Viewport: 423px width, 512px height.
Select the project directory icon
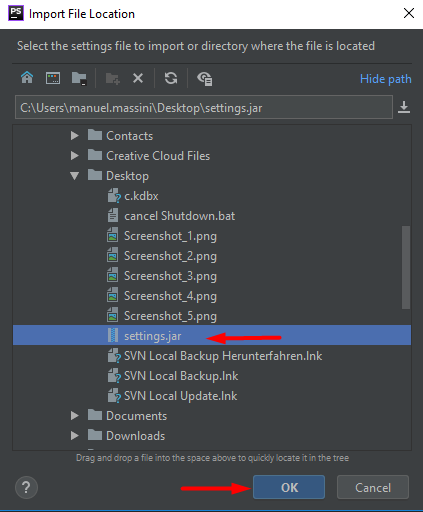[79, 78]
